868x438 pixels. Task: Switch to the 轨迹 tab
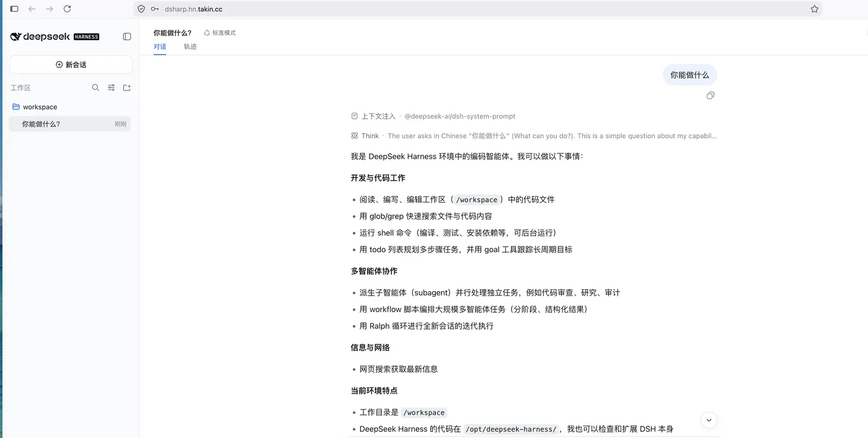tap(190, 46)
